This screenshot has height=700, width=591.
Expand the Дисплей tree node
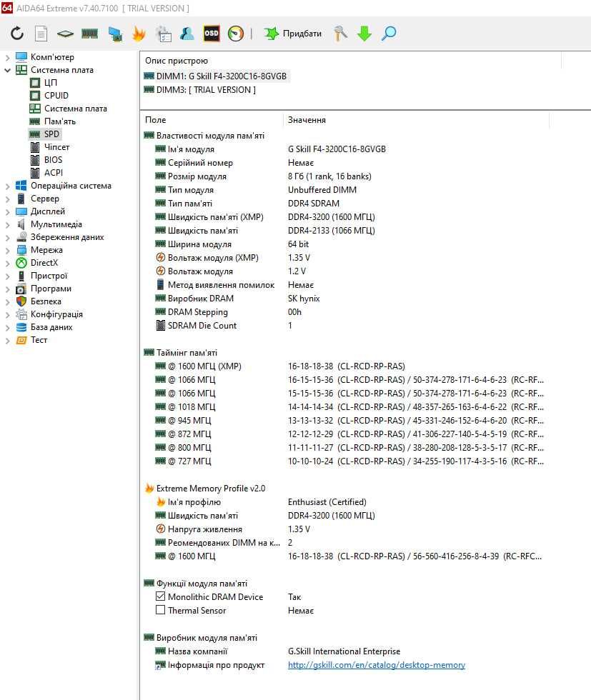point(7,211)
